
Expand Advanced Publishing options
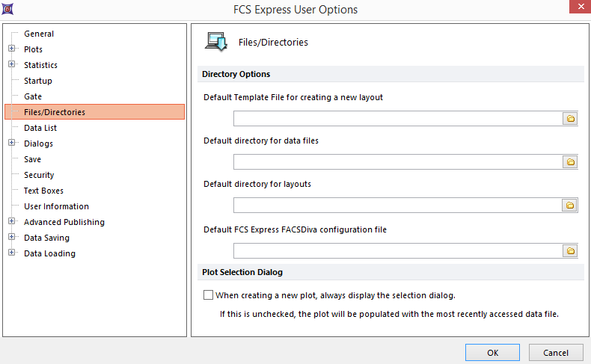(12, 222)
